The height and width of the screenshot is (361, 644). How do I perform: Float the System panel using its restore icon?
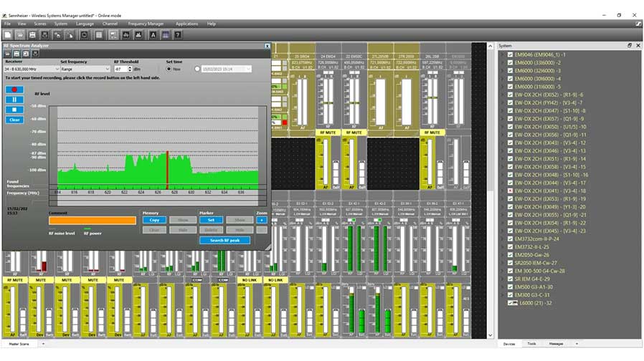[x=630, y=46]
